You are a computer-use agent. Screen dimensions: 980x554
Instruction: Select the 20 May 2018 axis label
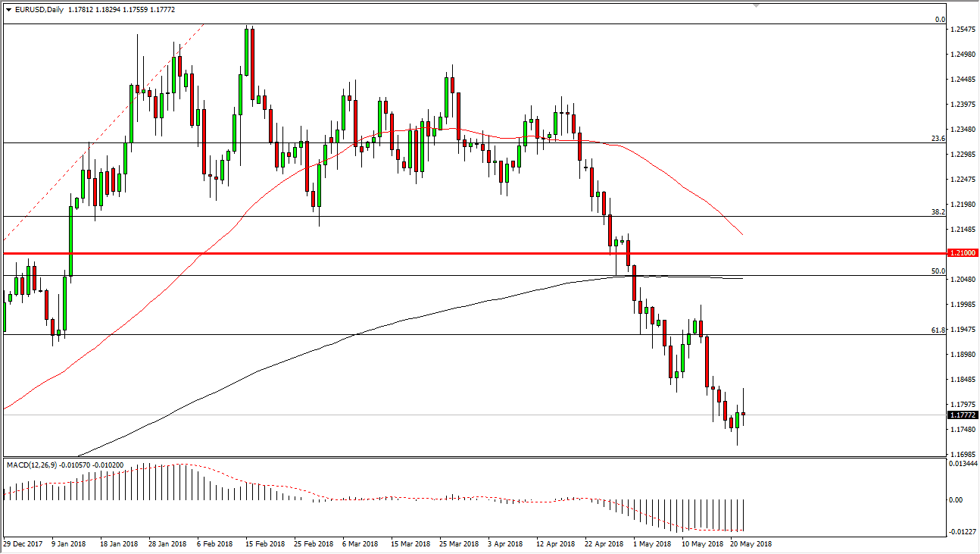[749, 544]
